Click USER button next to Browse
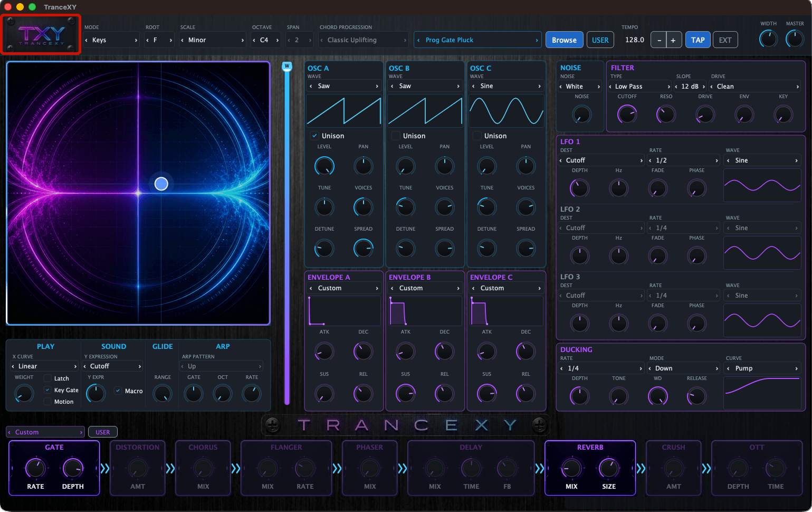Screen dimensions: 812x512 tap(600, 40)
